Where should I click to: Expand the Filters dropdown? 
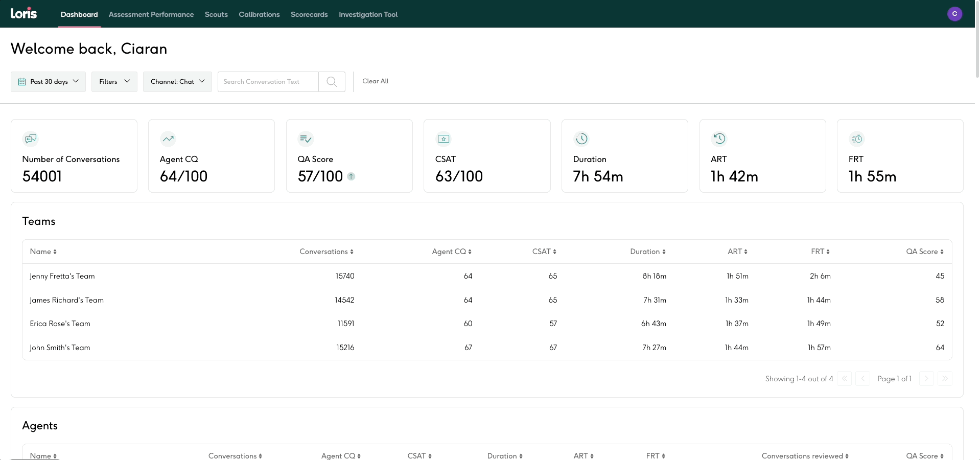[114, 82]
